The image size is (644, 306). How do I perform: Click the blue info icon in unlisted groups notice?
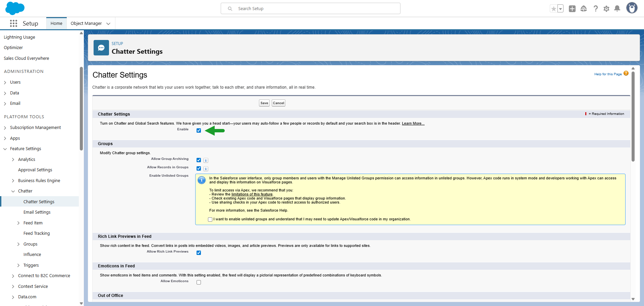click(x=202, y=180)
